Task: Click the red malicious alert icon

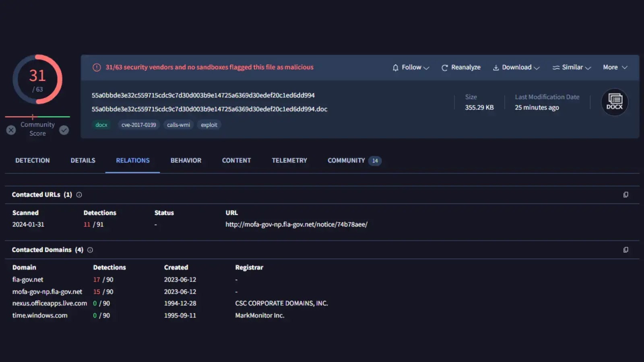Action: coord(97,68)
